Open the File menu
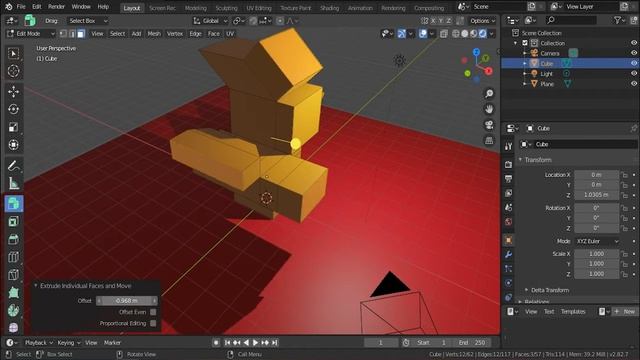This screenshot has width=640, height=360. pos(21,7)
